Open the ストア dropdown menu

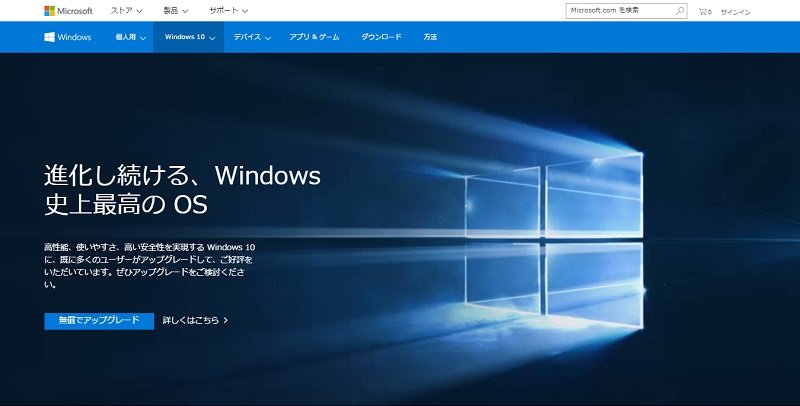[127, 10]
